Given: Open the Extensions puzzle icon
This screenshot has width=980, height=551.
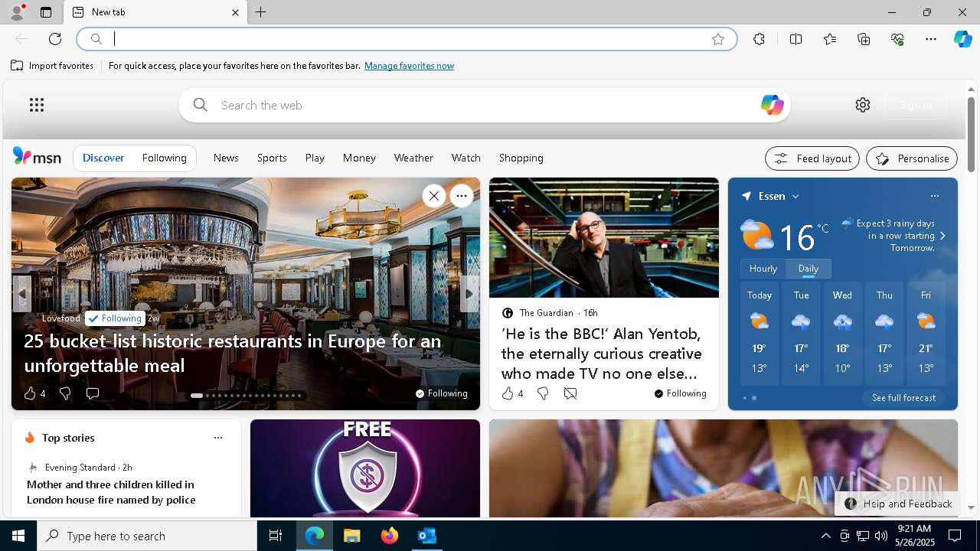Looking at the screenshot, I should (x=759, y=39).
